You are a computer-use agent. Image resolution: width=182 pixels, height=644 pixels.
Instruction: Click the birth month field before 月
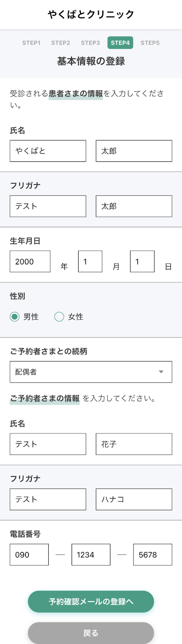click(90, 262)
